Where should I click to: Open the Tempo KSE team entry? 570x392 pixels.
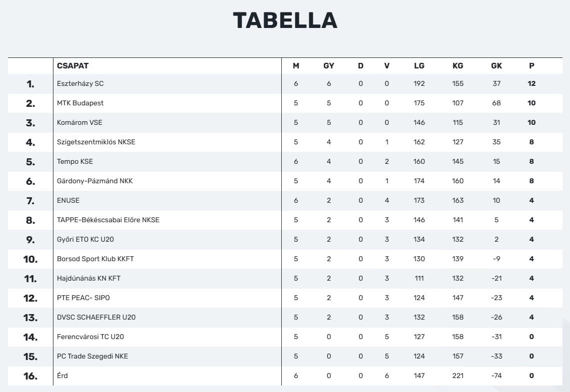75,161
